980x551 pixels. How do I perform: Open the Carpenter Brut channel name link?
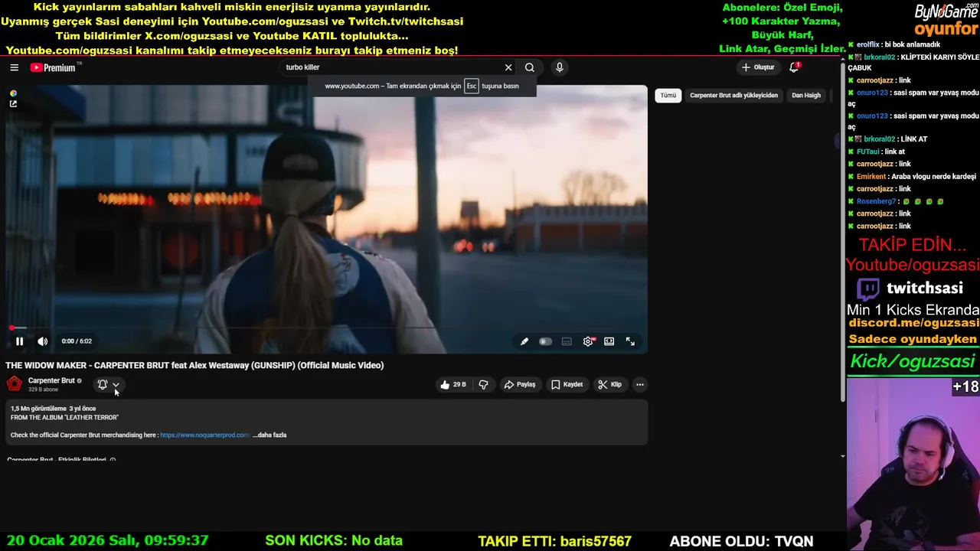pos(51,380)
